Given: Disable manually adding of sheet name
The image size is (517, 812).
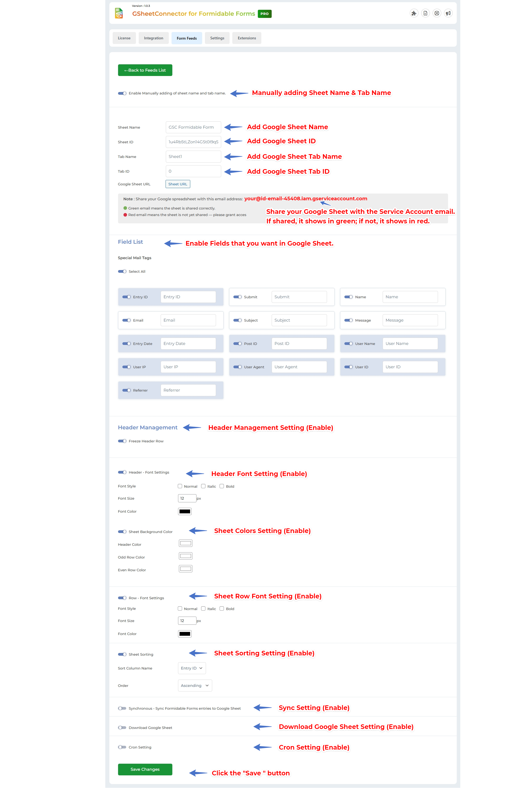Looking at the screenshot, I should coord(122,93).
